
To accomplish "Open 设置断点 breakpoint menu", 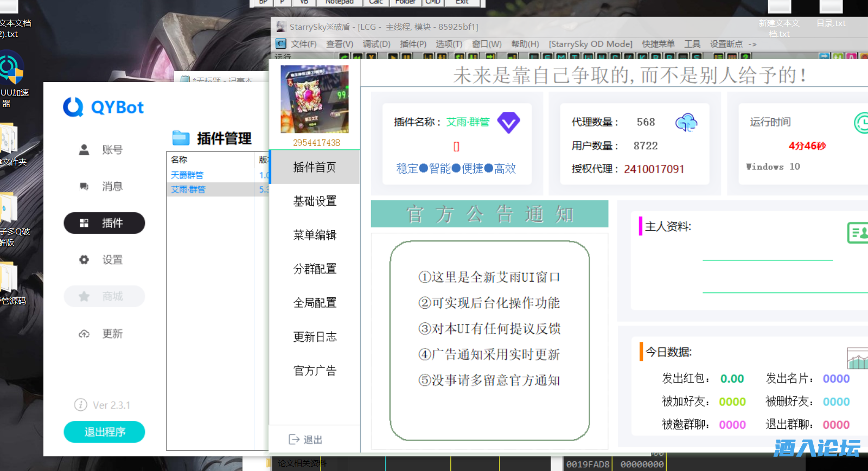I will pos(726,44).
